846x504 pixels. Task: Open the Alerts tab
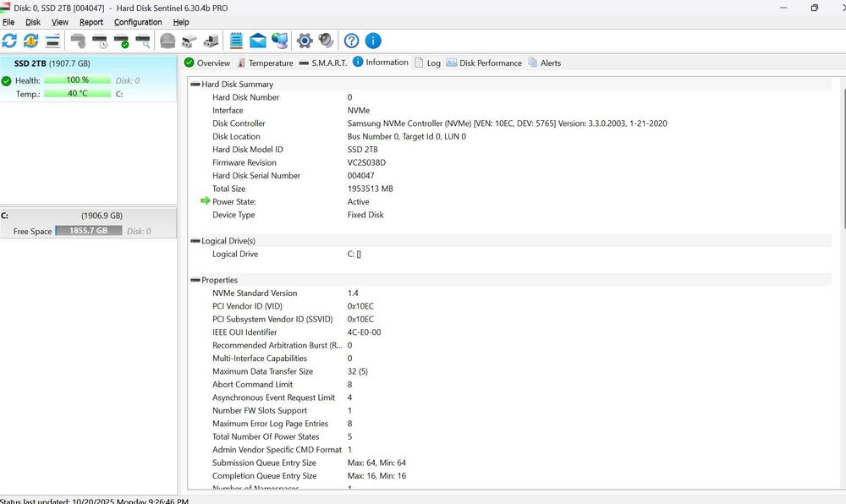click(x=545, y=63)
